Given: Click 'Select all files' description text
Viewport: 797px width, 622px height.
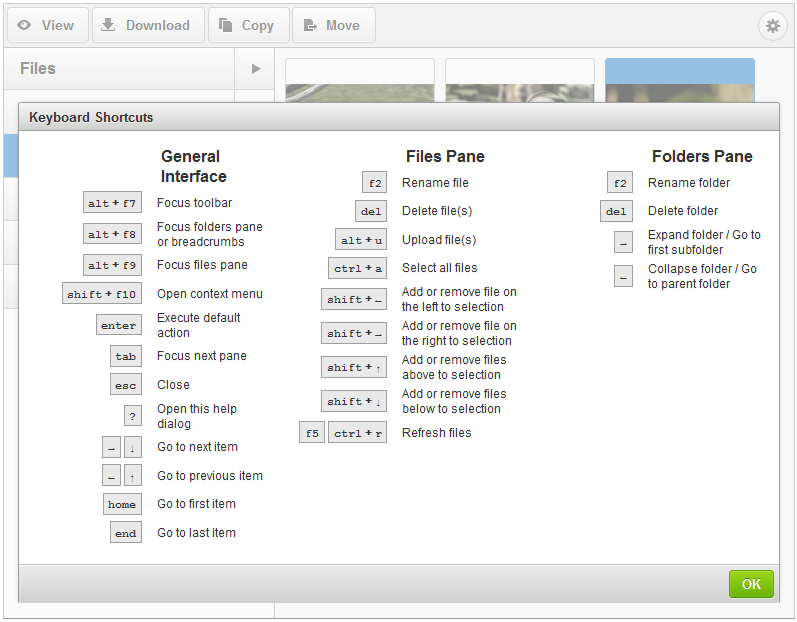Looking at the screenshot, I should [440, 268].
